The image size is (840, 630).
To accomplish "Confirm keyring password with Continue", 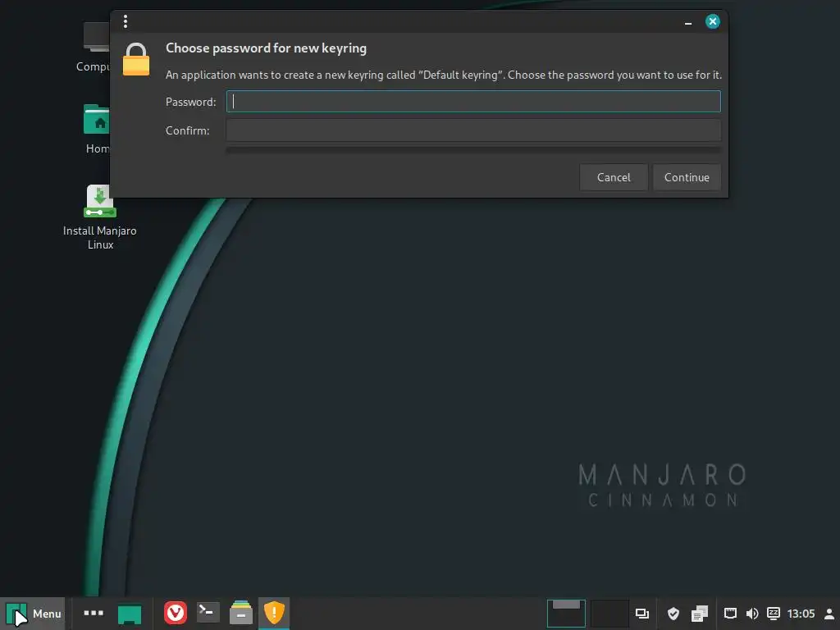I will point(687,177).
